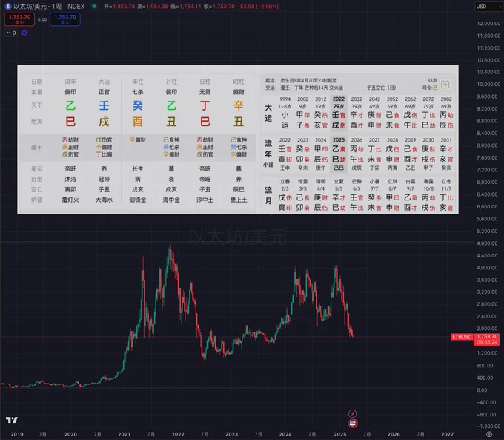504x440 pixels.
Task: Click the Ethereum symbol logo icon
Action: coord(8,6)
